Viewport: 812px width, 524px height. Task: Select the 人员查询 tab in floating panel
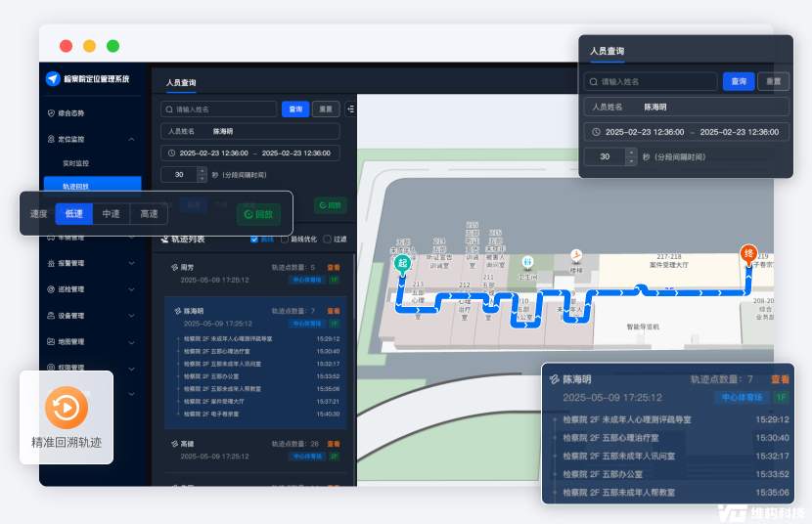[607, 51]
